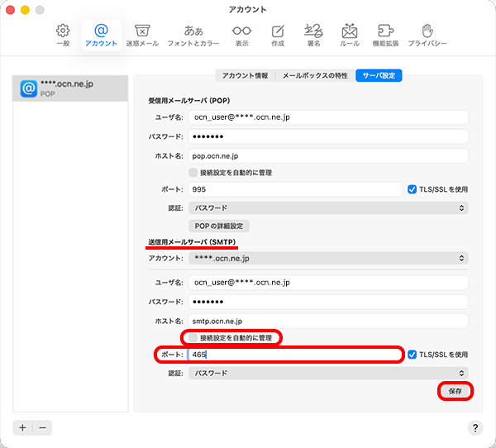Open the 機能拡張 extensions preferences pane
Image resolution: width=496 pixels, height=448 pixels.
pyautogui.click(x=384, y=34)
